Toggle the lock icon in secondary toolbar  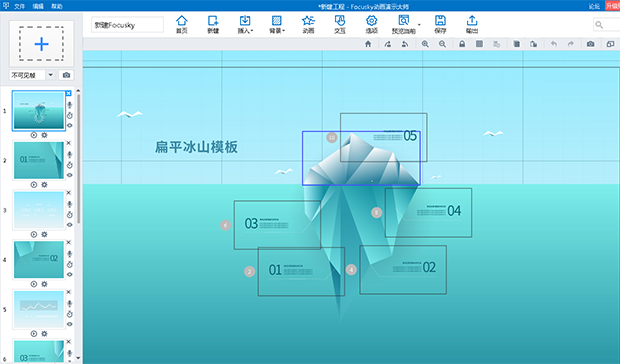[462, 44]
